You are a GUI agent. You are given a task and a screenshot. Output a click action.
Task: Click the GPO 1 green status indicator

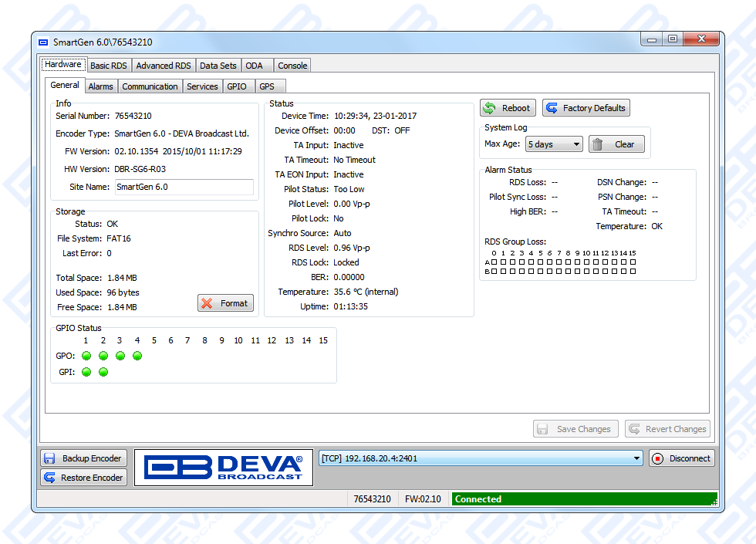(x=86, y=356)
